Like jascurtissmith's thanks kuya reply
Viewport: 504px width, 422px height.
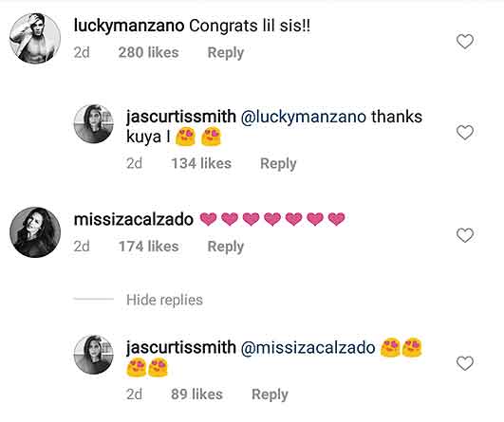pos(465,133)
